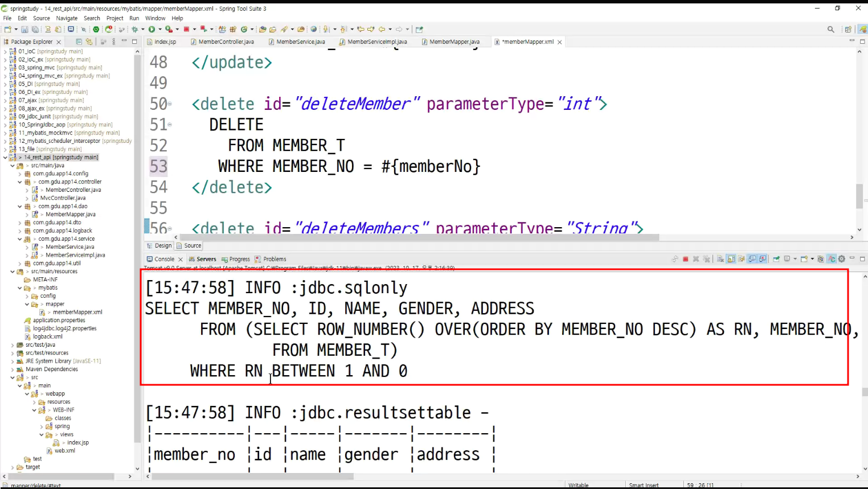Open the Display Selected Console dropdown arrow
This screenshot has width=868, height=489.
(x=795, y=259)
